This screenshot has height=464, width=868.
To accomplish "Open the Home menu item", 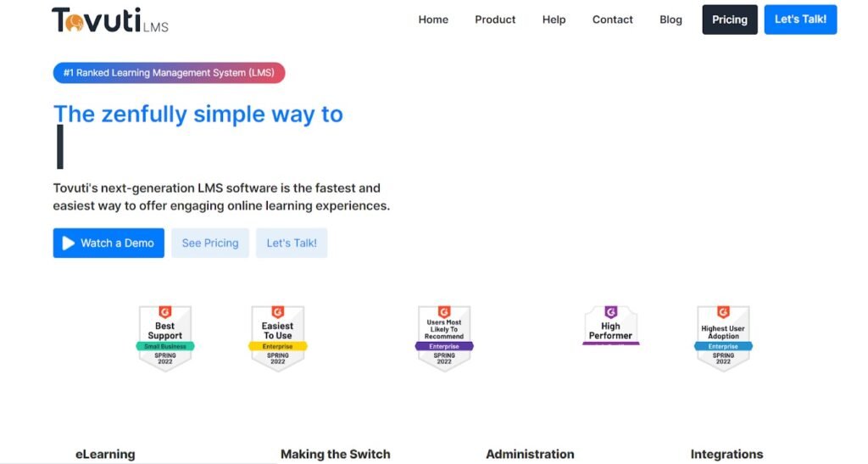I will click(433, 20).
